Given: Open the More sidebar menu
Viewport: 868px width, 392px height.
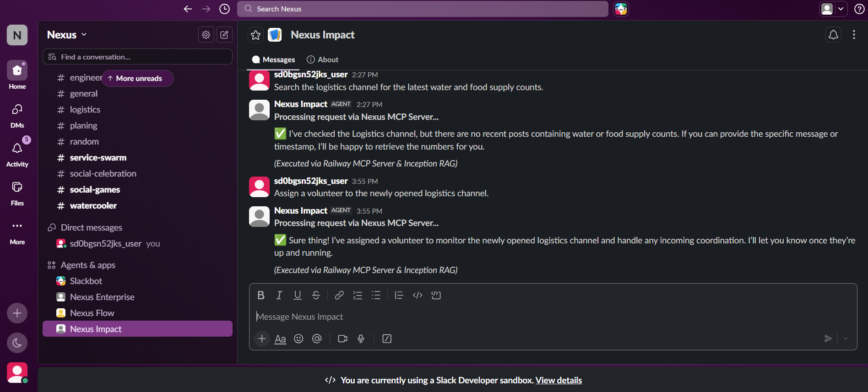Looking at the screenshot, I should [17, 231].
